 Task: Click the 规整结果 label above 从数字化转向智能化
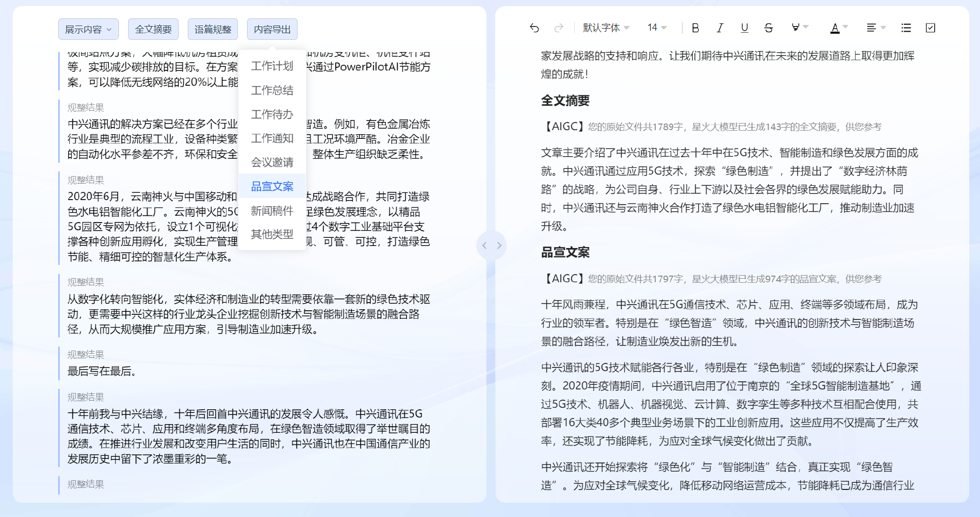click(86, 282)
